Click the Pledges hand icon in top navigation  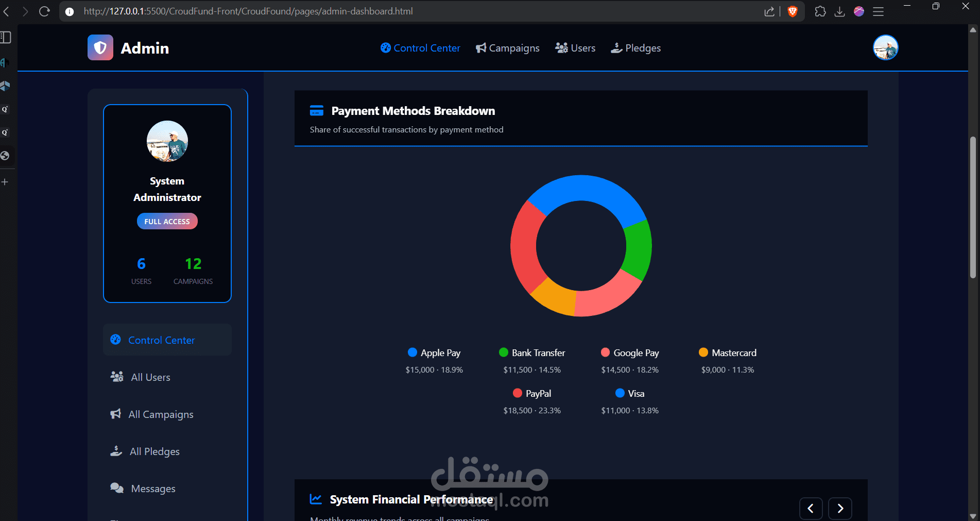[616, 48]
